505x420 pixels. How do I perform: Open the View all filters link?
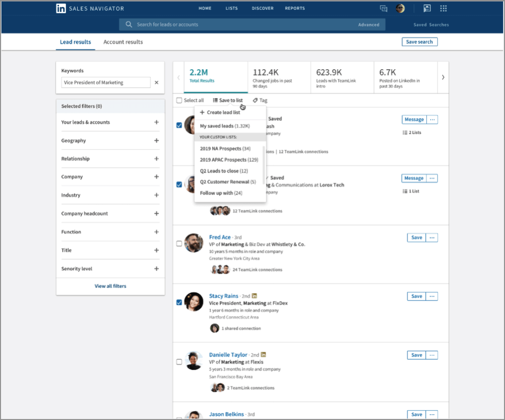tap(110, 286)
